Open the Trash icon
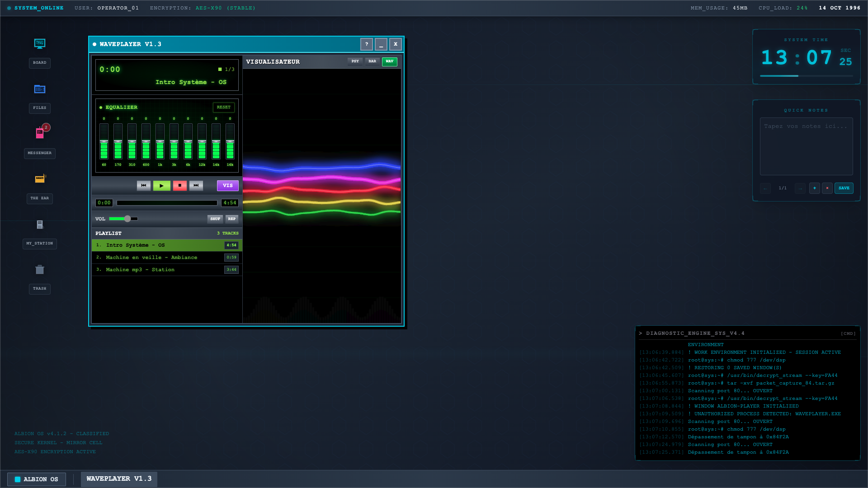Screen dimensions: 868x488 [x=40, y=270]
